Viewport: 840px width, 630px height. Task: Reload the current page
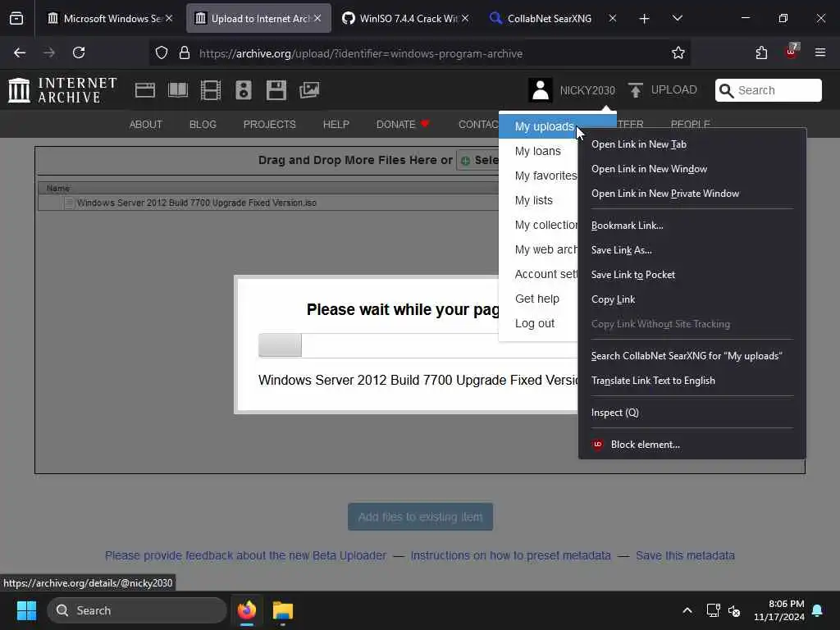click(x=79, y=52)
